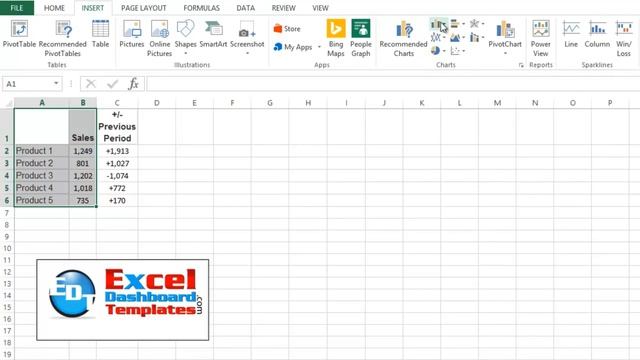Insert a Line sparkline
Viewport: 640px width, 360px height.
coord(571,34)
